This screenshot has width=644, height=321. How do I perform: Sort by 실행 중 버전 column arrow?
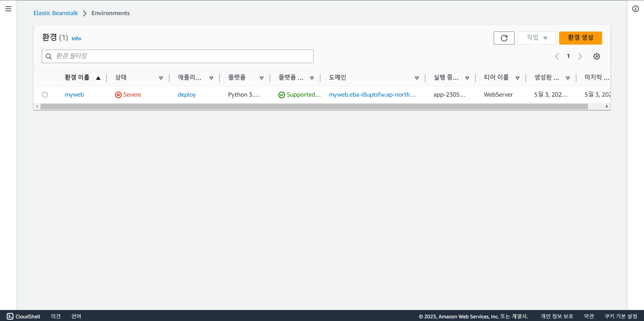click(467, 78)
